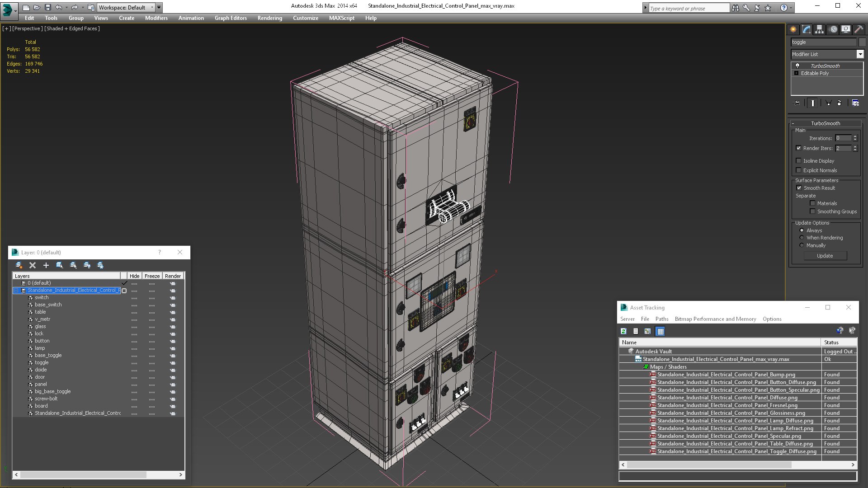The image size is (868, 488).
Task: Click the Pin Stack icon
Action: [797, 103]
